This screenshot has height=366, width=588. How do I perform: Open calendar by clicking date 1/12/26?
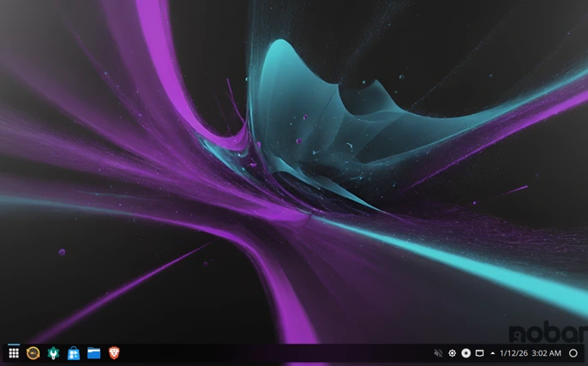click(513, 353)
